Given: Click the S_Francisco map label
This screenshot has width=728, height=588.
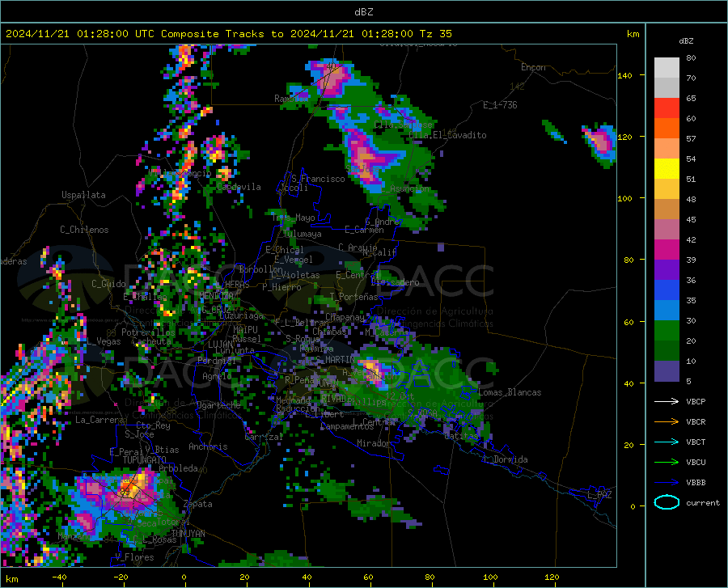Looking at the screenshot, I should tap(318, 179).
